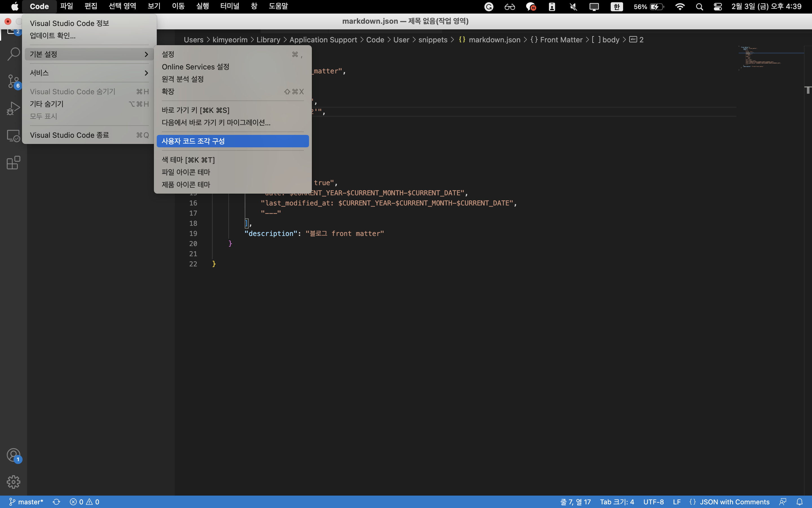Screen dimensions: 812x508
Task: Choose 제품 아이콘 테마 menu item
Action: (x=233, y=185)
